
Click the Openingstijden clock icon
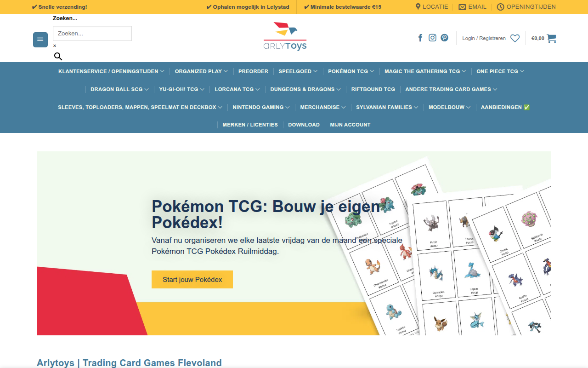(500, 7)
